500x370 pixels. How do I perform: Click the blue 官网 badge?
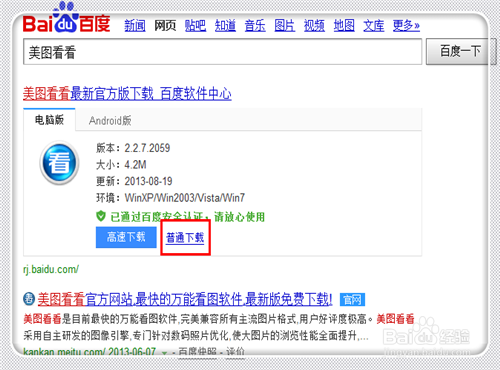point(352,300)
